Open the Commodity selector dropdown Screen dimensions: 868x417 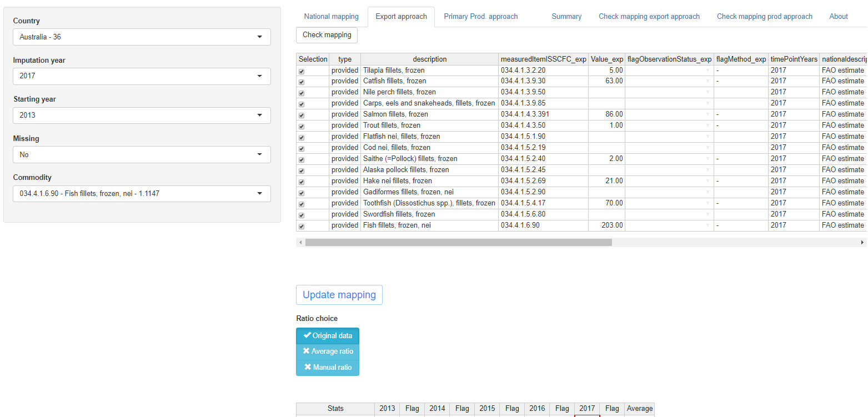click(x=142, y=194)
